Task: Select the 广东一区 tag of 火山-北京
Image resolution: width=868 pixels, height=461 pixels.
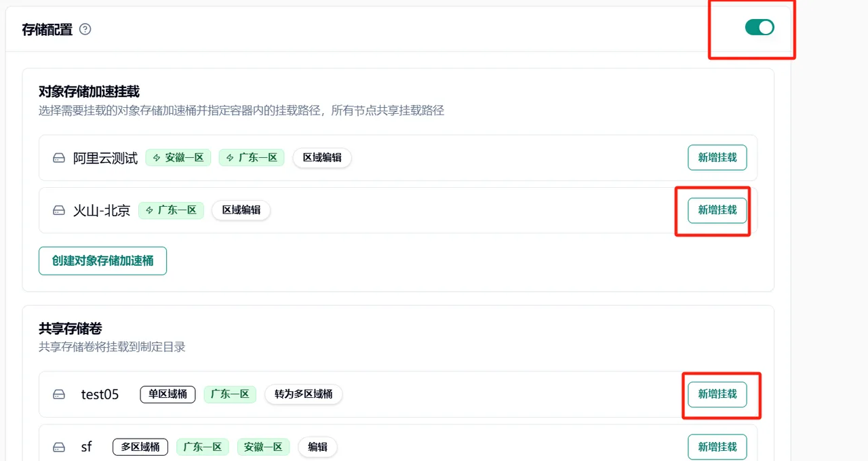Action: pos(172,210)
